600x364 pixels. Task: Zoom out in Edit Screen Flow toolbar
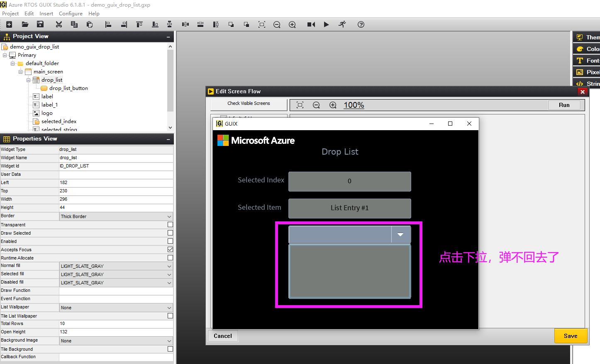pyautogui.click(x=316, y=105)
